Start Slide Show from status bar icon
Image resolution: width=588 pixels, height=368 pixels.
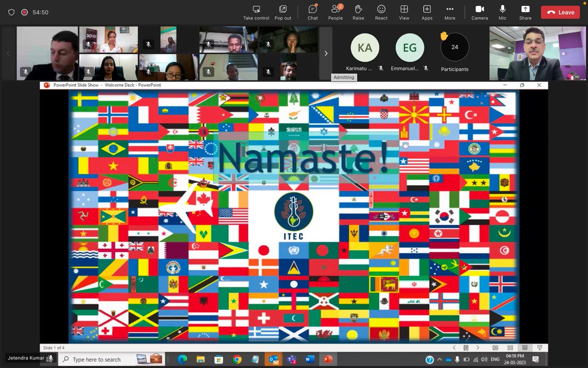coord(539,348)
